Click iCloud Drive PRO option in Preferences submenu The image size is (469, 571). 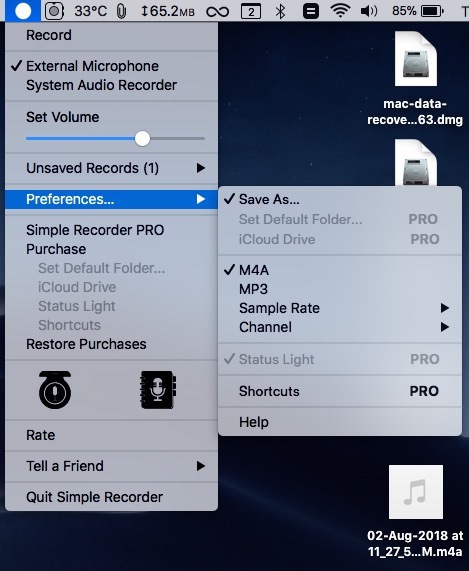[340, 239]
